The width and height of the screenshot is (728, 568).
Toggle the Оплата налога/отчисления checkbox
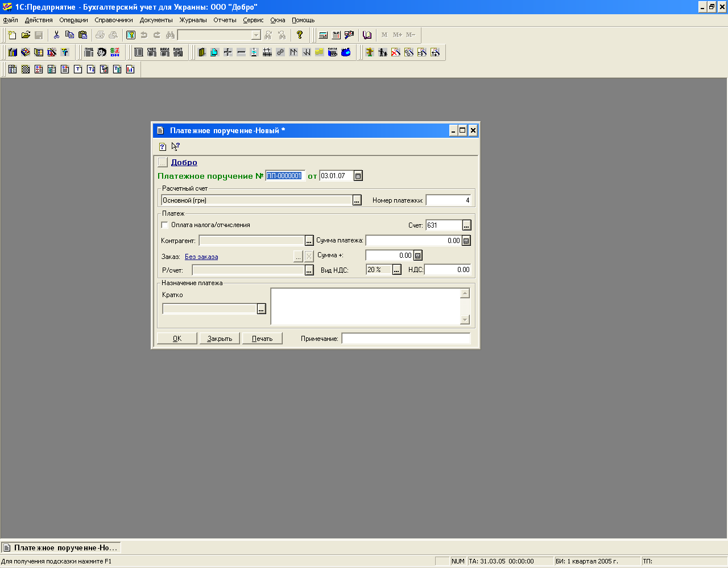coord(165,225)
